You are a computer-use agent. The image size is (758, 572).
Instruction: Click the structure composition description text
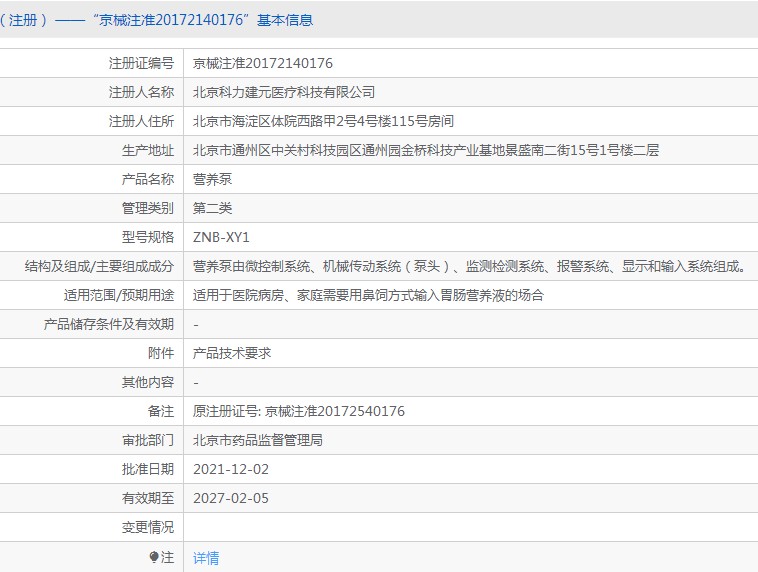tap(468, 266)
